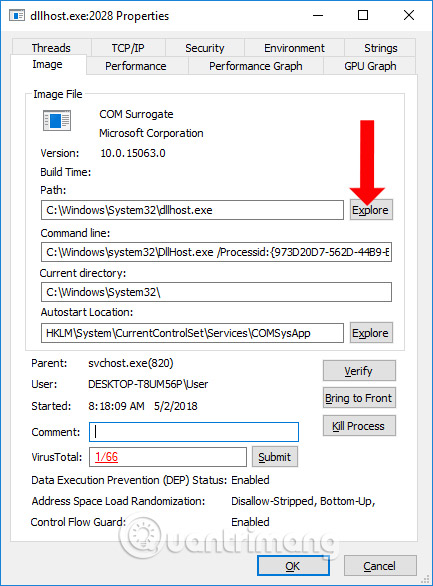
Task: Focus the Comment input field
Action: 194,432
